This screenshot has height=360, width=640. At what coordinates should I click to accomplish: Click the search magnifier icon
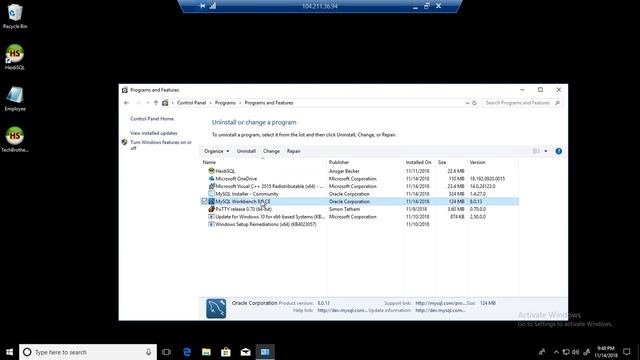pyautogui.click(x=557, y=103)
